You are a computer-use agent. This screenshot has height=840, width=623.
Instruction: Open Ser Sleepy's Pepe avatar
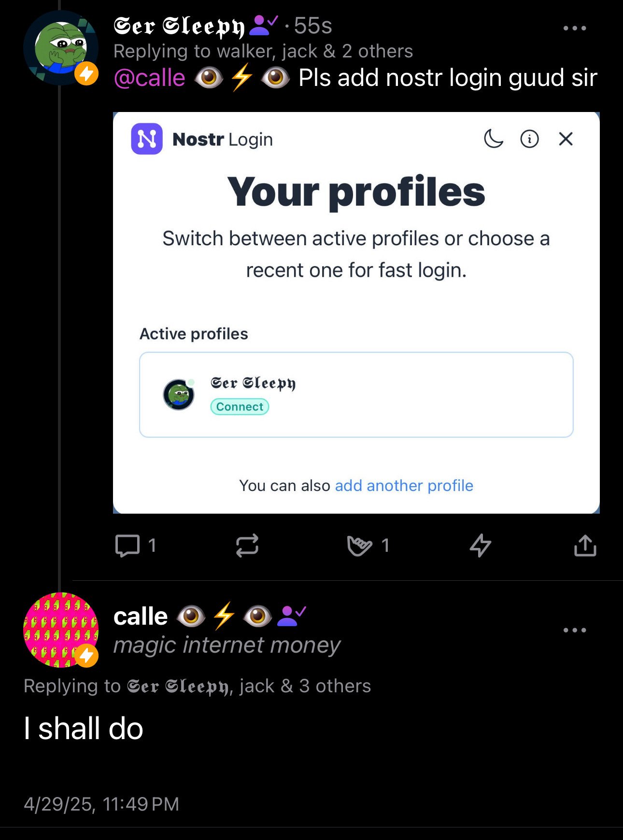(61, 48)
